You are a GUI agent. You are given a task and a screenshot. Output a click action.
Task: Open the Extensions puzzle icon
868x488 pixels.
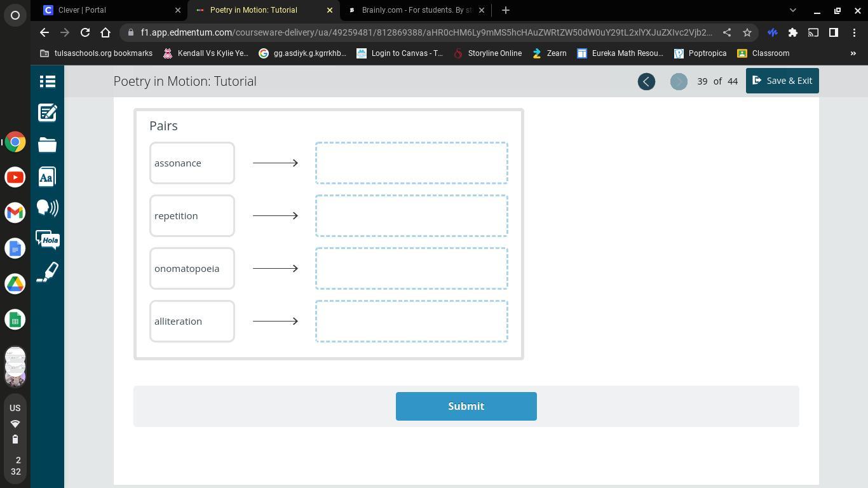click(x=793, y=32)
